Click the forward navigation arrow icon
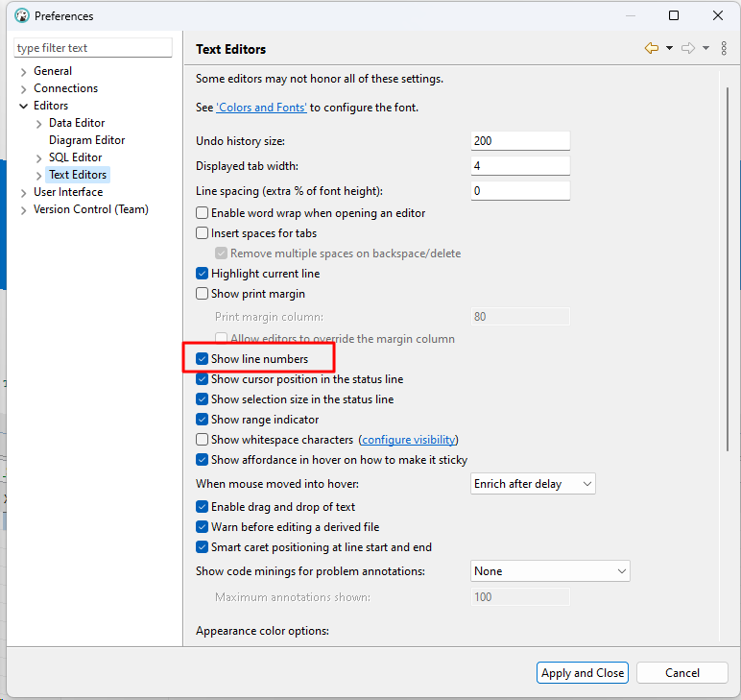Screen dimensions: 741x700 (688, 48)
